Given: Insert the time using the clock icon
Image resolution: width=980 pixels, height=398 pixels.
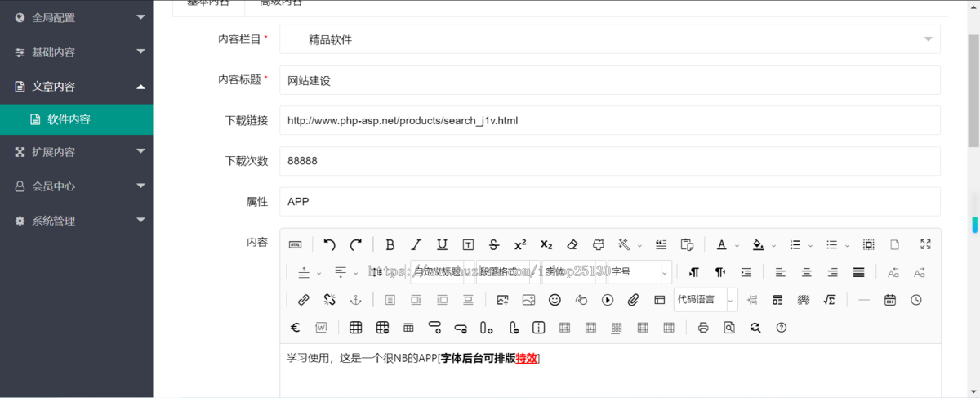Looking at the screenshot, I should [x=916, y=300].
